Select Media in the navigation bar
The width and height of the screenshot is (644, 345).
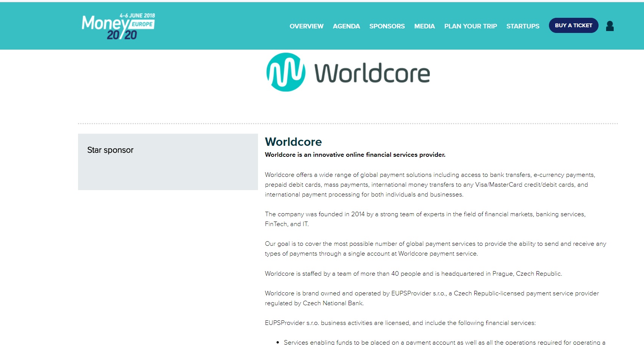click(424, 26)
